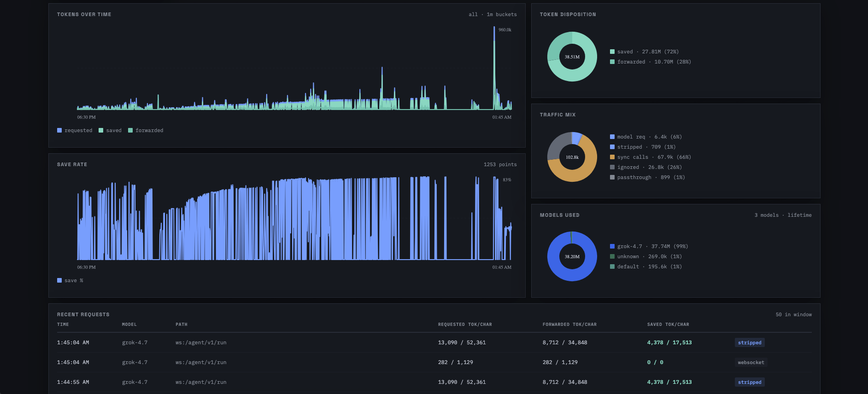Select the grok-4.7 37.74M legend entry

point(649,246)
